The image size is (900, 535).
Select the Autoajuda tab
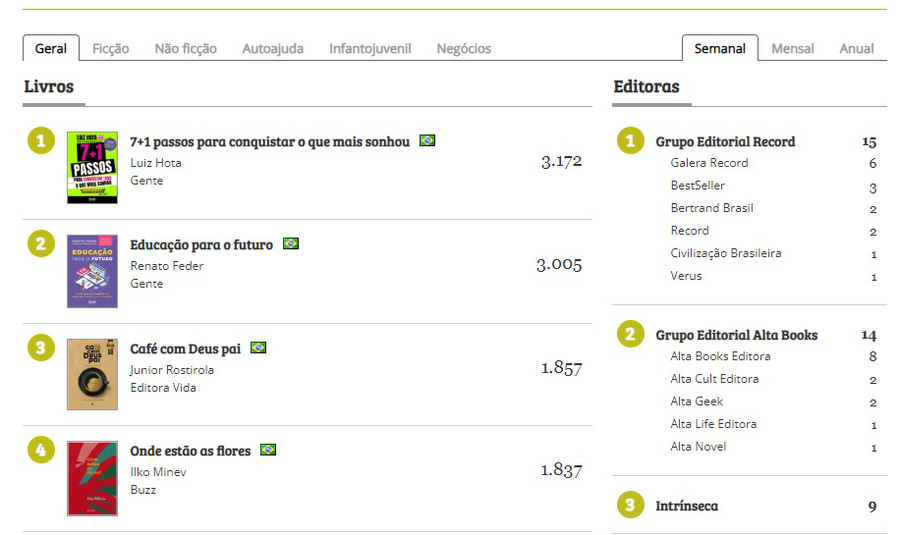point(273,48)
